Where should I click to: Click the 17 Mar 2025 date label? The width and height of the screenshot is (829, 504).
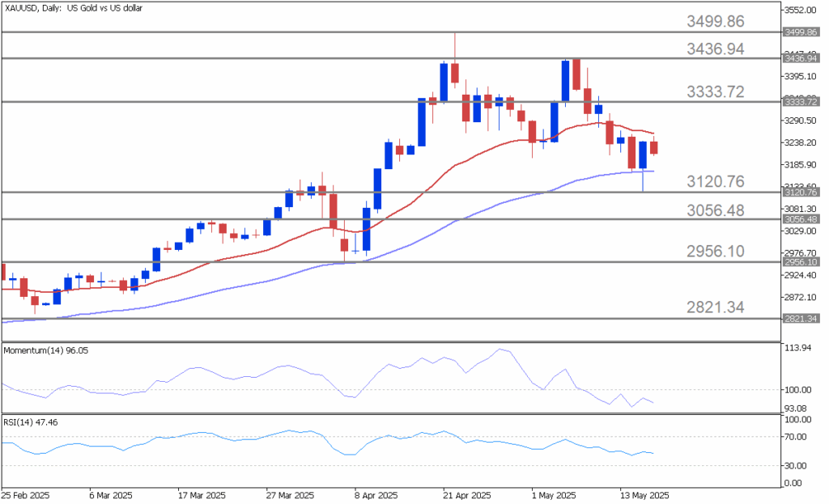pyautogui.click(x=202, y=496)
